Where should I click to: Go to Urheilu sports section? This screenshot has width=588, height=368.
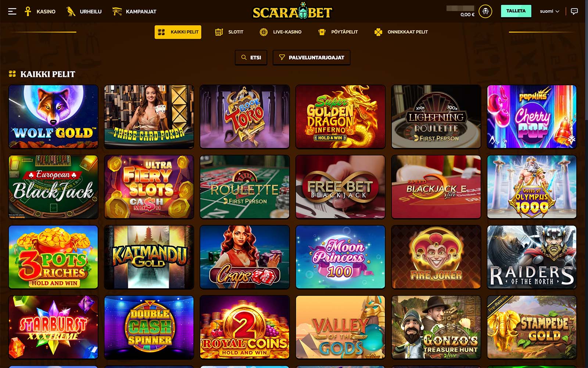84,11
